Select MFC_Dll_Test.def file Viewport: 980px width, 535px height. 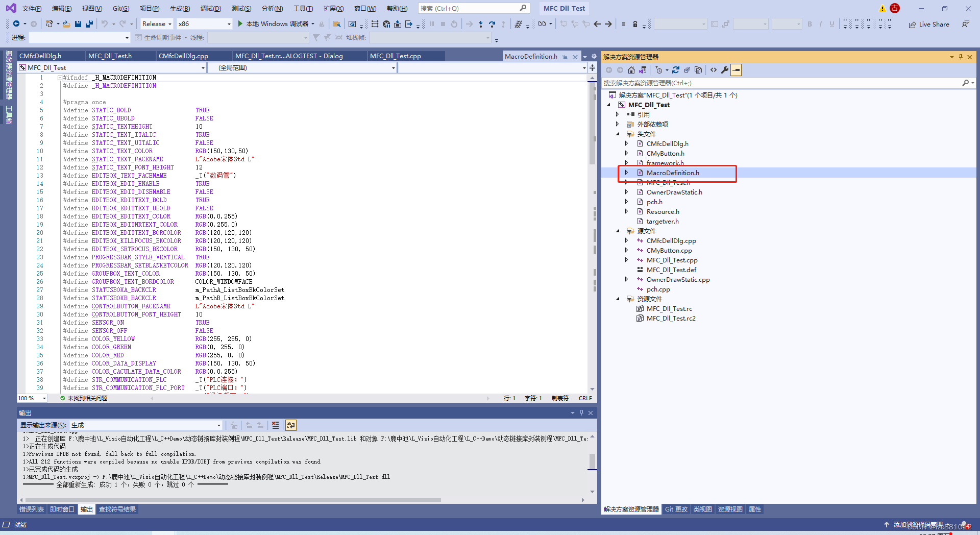pyautogui.click(x=671, y=270)
